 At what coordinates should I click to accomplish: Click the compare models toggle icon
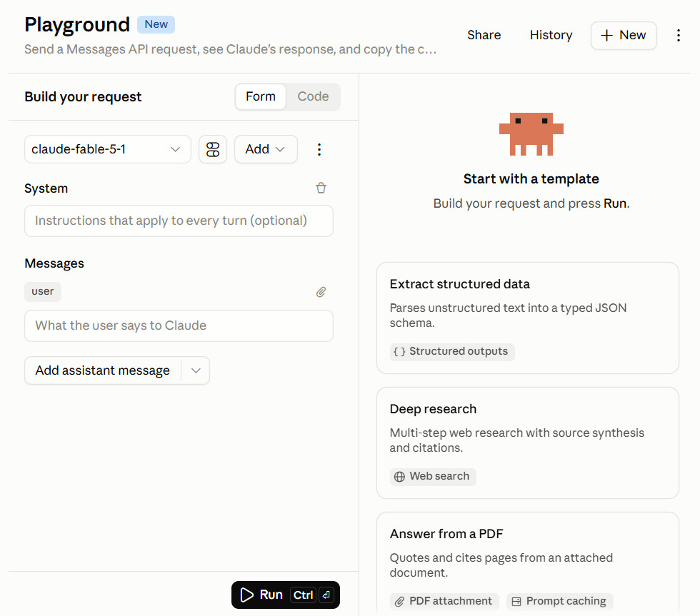(213, 149)
